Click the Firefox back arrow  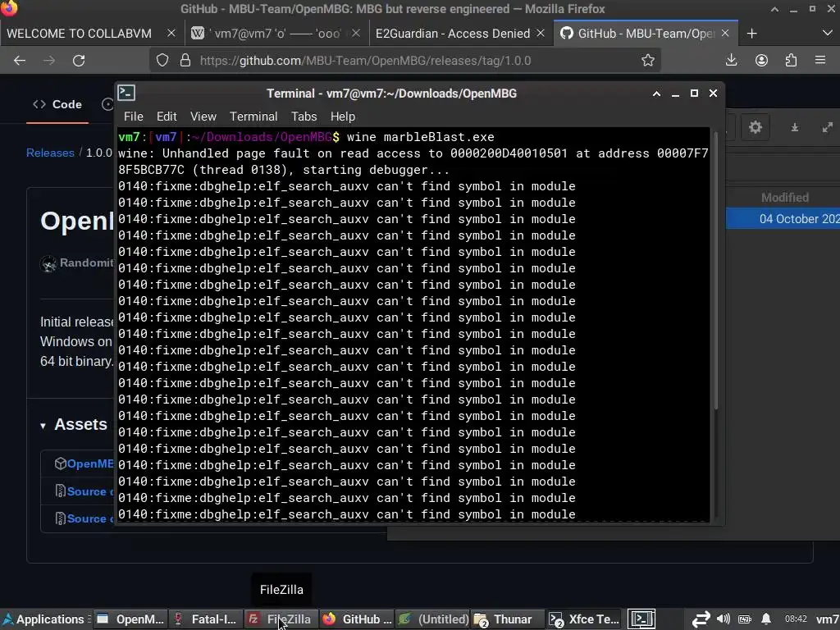coord(20,61)
